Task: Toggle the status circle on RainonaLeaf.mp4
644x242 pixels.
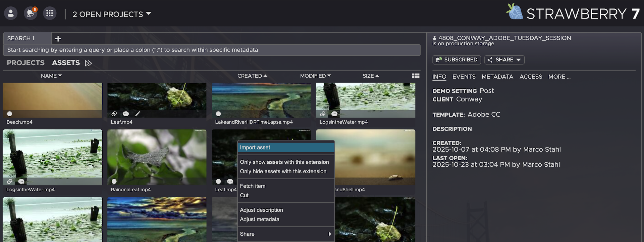Action: 114,182
